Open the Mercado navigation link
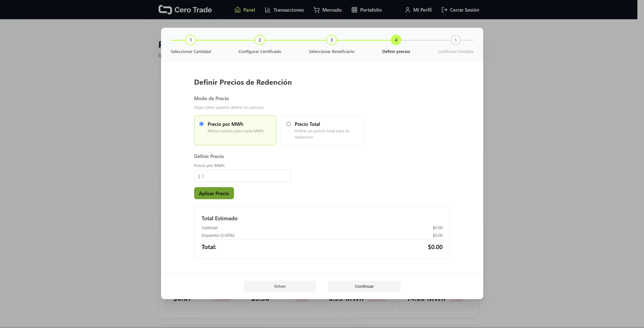Image resolution: width=644 pixels, height=328 pixels. point(332,10)
